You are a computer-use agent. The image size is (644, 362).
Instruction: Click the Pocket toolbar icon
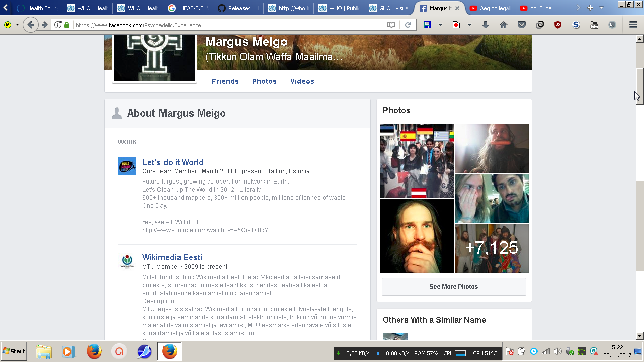click(x=522, y=25)
